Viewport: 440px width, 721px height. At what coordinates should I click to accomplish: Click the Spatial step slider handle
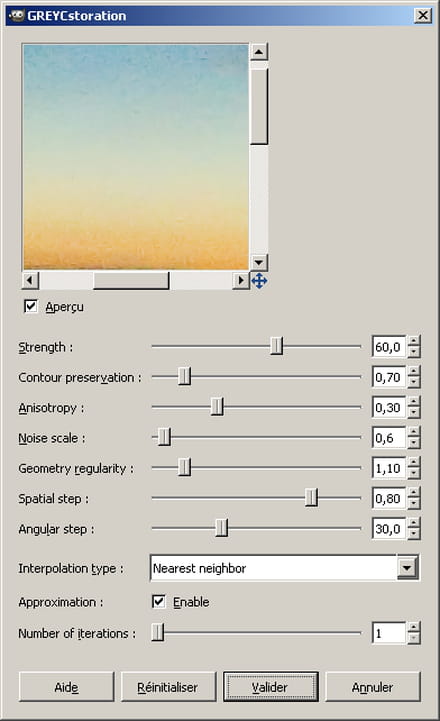click(311, 498)
